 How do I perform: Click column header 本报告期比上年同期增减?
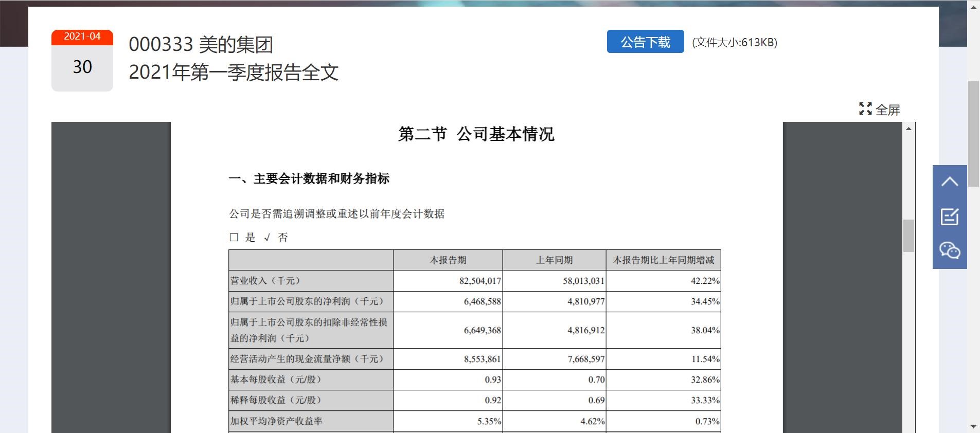[664, 260]
